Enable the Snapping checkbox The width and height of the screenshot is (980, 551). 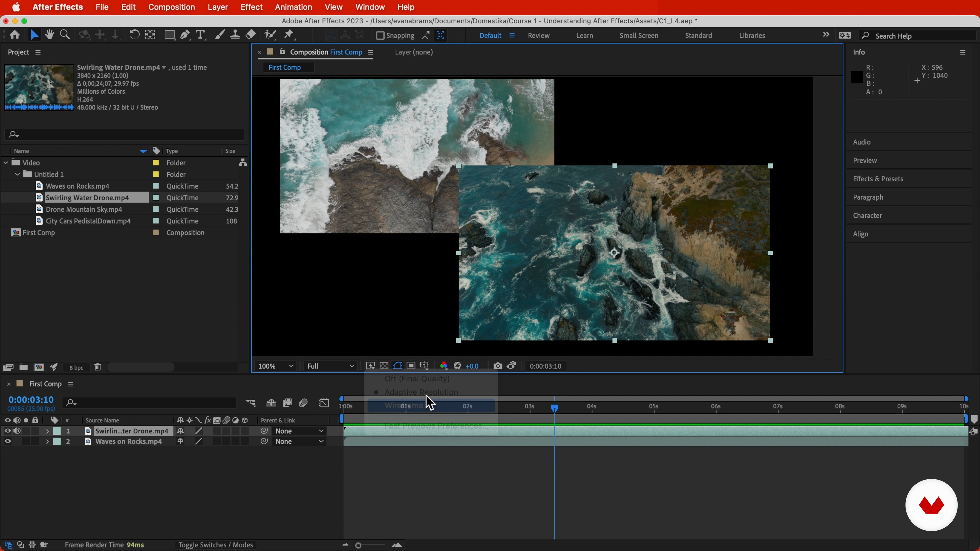click(x=380, y=35)
